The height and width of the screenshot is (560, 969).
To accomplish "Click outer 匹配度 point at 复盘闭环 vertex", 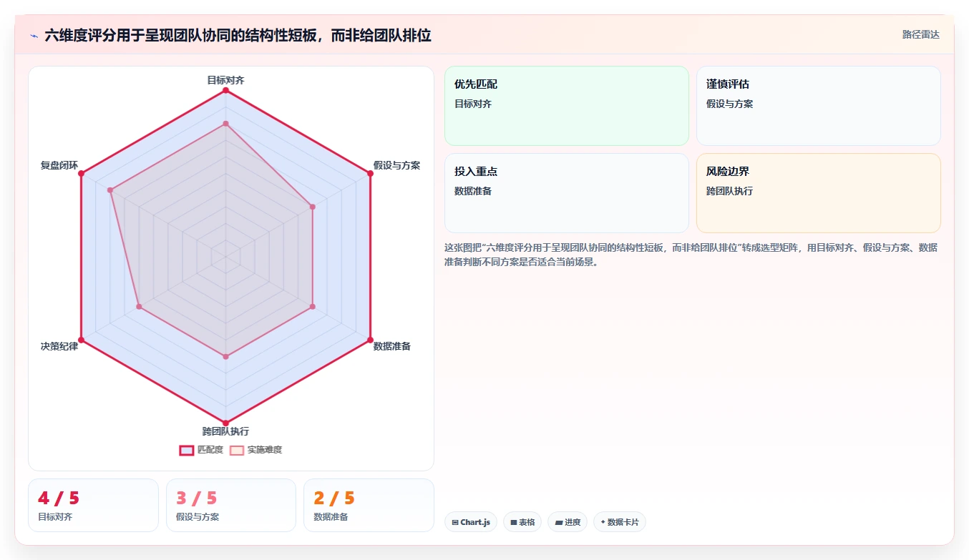I will tap(81, 173).
